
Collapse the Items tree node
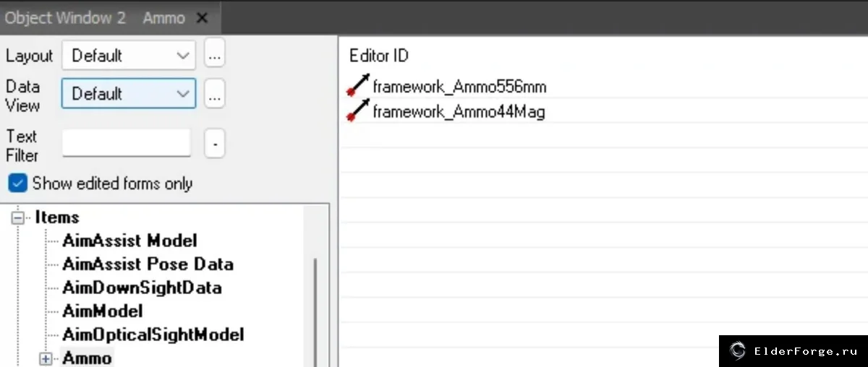pyautogui.click(x=18, y=217)
